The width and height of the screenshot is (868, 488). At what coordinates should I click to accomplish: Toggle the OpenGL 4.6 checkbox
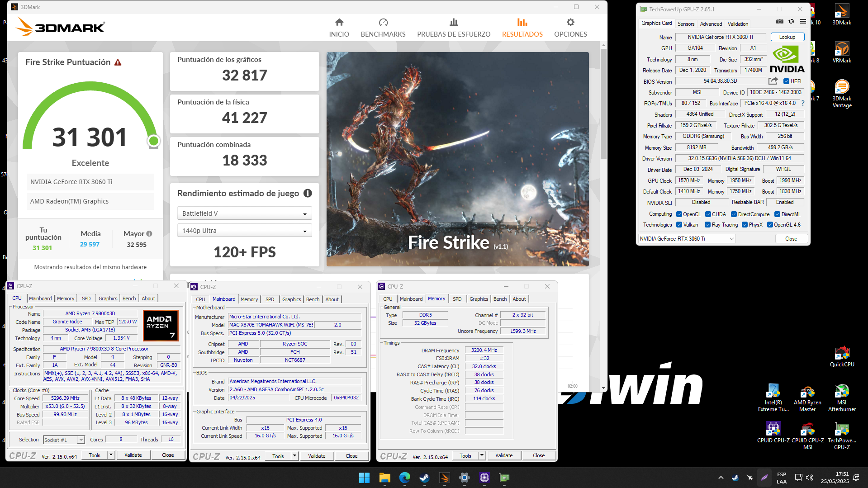coord(770,225)
